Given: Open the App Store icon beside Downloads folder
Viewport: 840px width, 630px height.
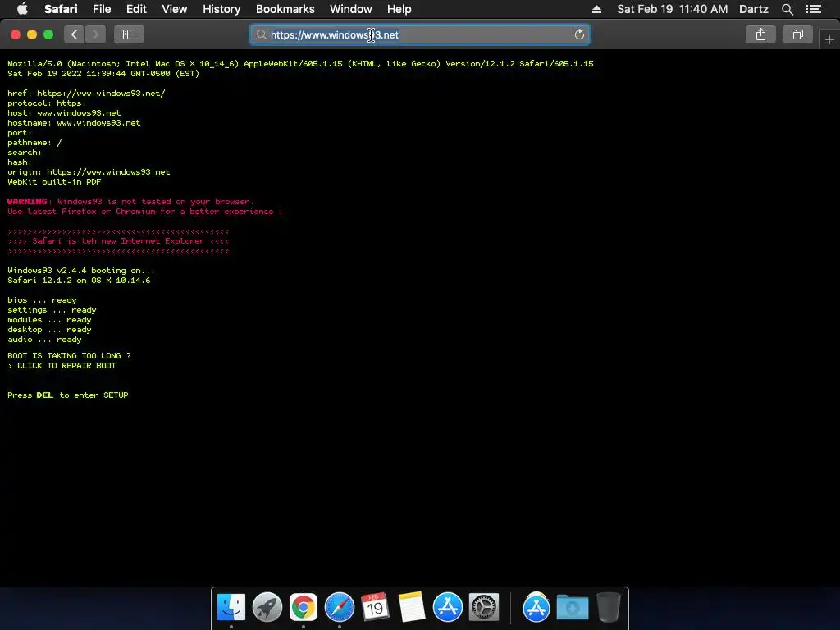Looking at the screenshot, I should pyautogui.click(x=536, y=607).
